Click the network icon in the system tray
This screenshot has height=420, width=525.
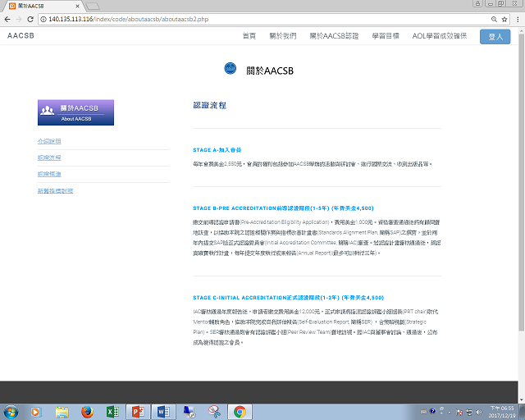click(469, 412)
